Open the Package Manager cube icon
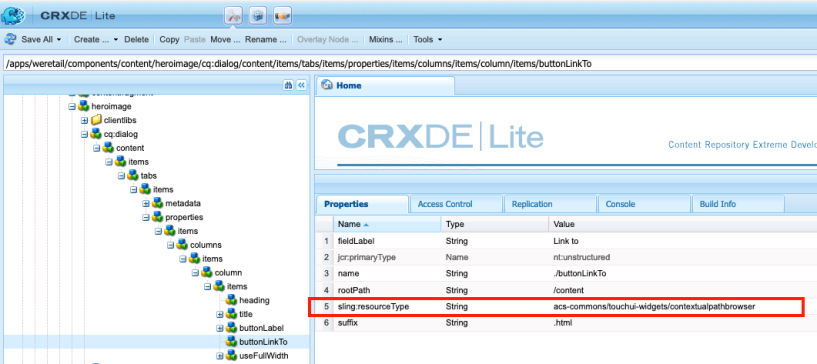 point(258,16)
